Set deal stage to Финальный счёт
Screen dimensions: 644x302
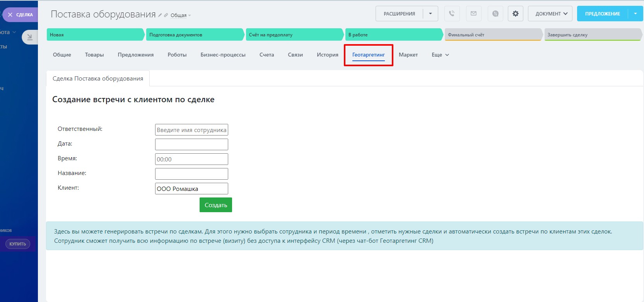(492, 35)
